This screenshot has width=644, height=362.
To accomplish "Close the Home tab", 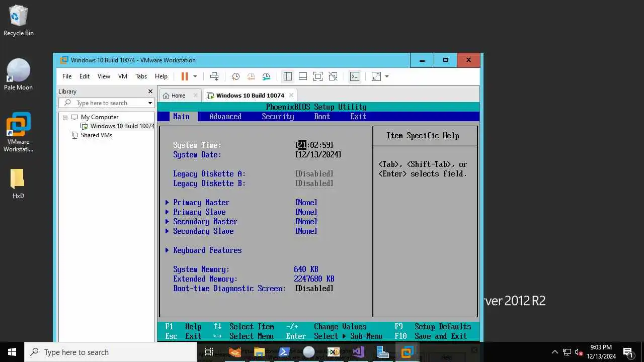I will 195,95.
